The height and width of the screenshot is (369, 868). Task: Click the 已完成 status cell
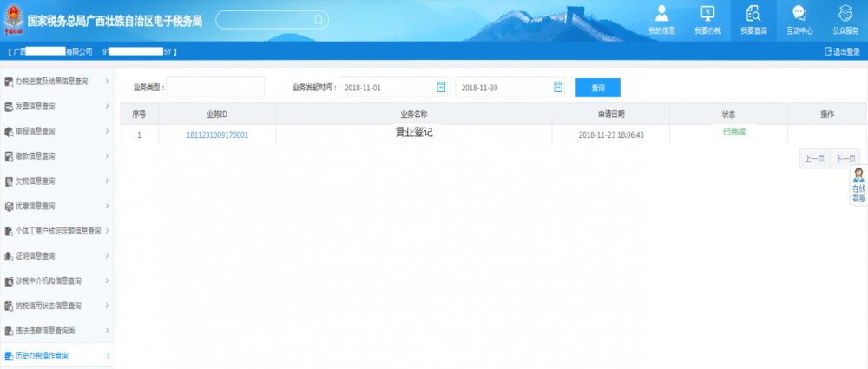click(x=734, y=133)
